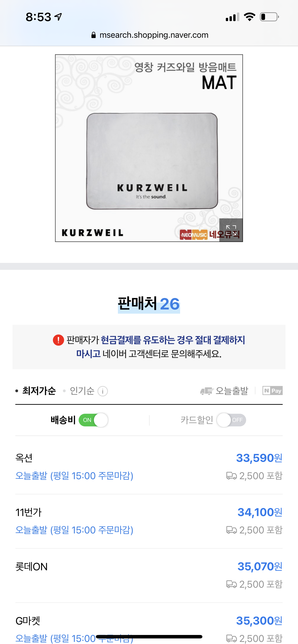Viewport: 298px width, 644px height.
Task: Tap the Kurzweil mat product image
Action: coord(149,148)
